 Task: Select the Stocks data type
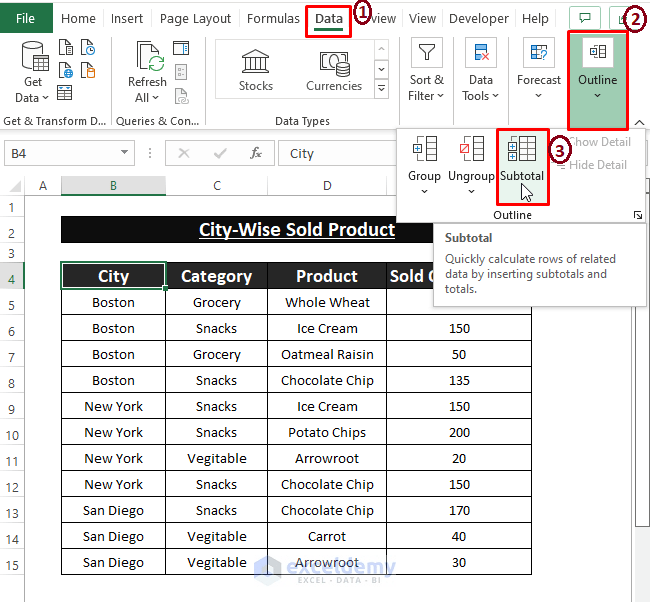click(x=256, y=70)
